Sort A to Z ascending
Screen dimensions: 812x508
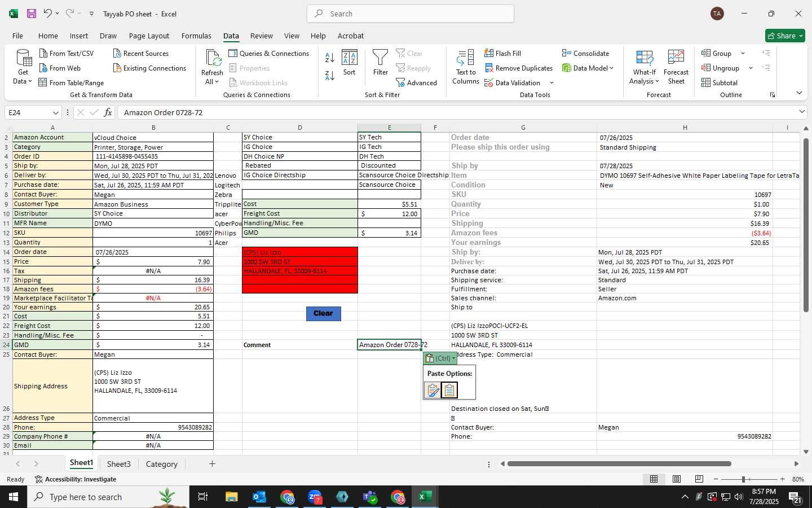click(330, 58)
